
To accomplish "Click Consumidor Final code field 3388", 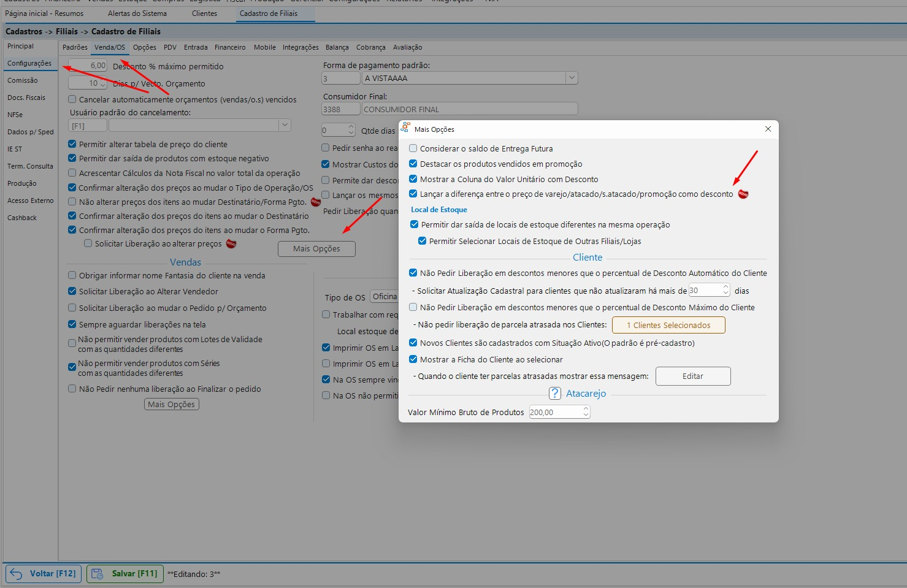I will pos(340,109).
